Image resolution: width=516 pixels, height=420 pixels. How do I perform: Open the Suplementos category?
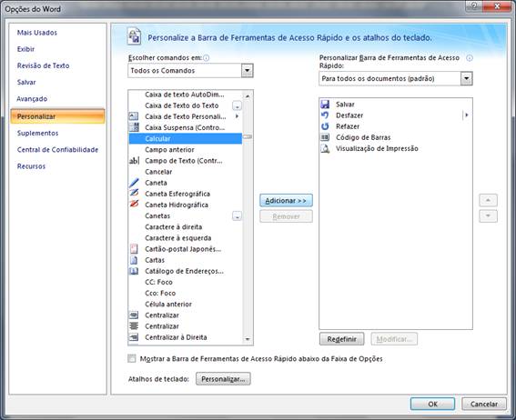pyautogui.click(x=37, y=133)
